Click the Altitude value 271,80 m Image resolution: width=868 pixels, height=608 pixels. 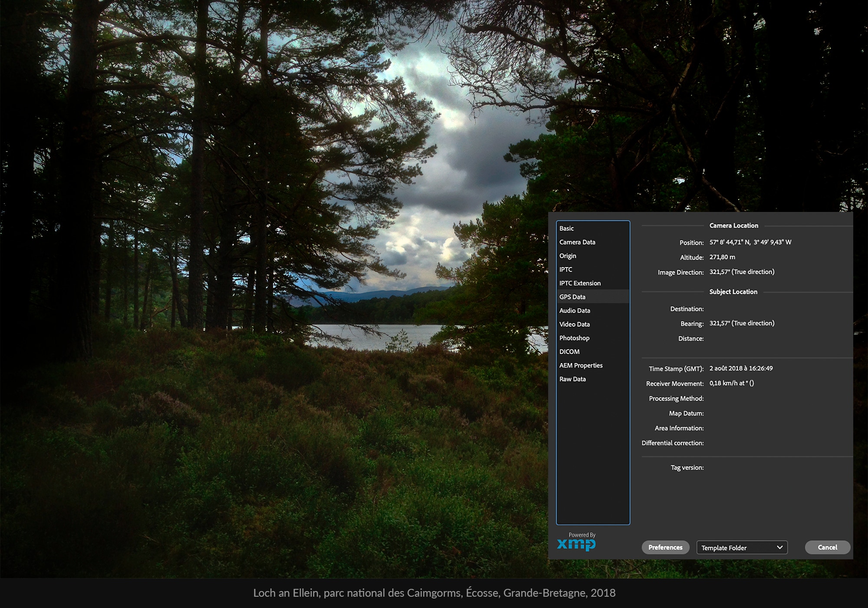pos(722,257)
